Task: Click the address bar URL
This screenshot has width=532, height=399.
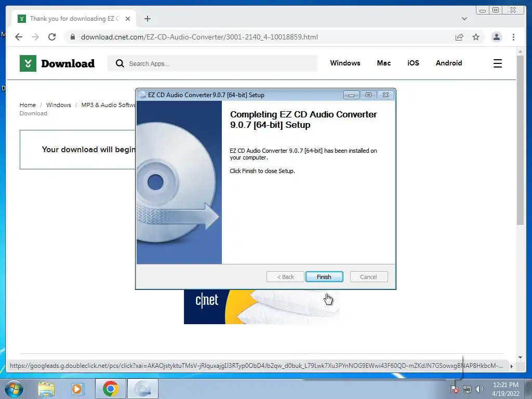Action: [199, 37]
